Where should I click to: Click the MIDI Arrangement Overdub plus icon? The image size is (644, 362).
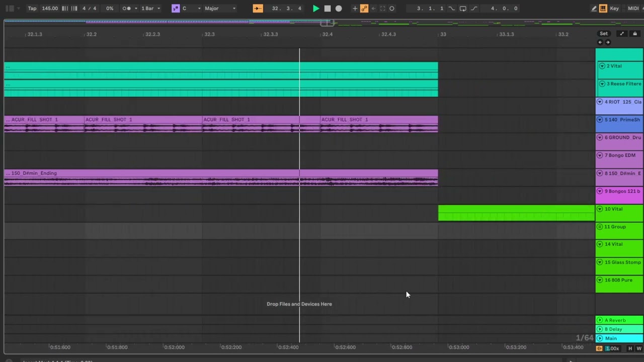tap(355, 9)
